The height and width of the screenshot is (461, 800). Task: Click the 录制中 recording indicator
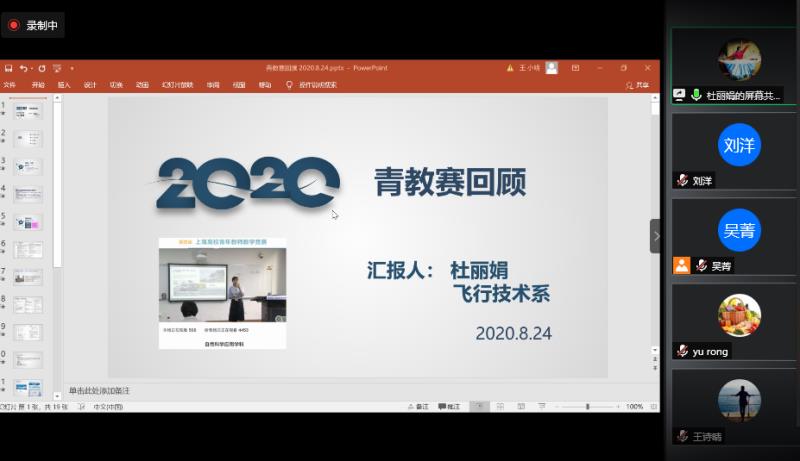tap(34, 25)
